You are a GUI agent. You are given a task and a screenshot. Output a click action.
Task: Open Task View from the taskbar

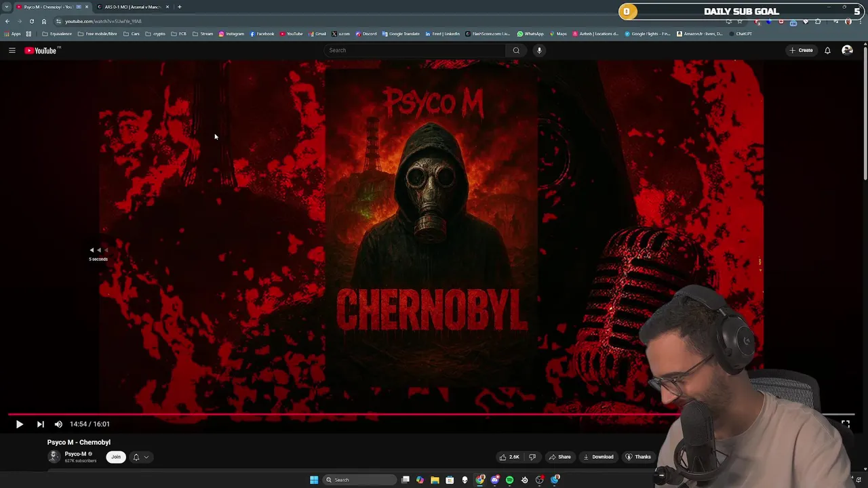pyautogui.click(x=406, y=480)
